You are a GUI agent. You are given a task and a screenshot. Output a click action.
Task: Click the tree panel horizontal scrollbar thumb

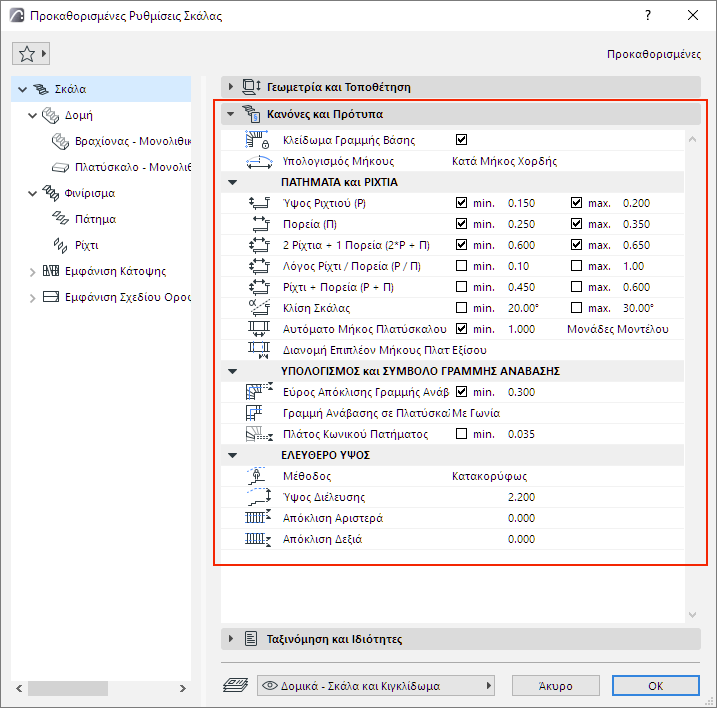[x=68, y=688]
